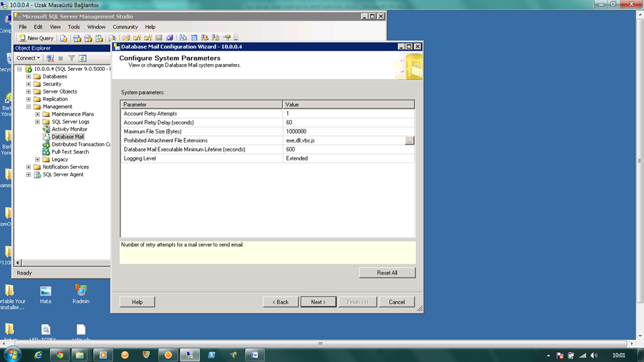Expand the Security folder
The image size is (644, 362).
click(x=28, y=84)
